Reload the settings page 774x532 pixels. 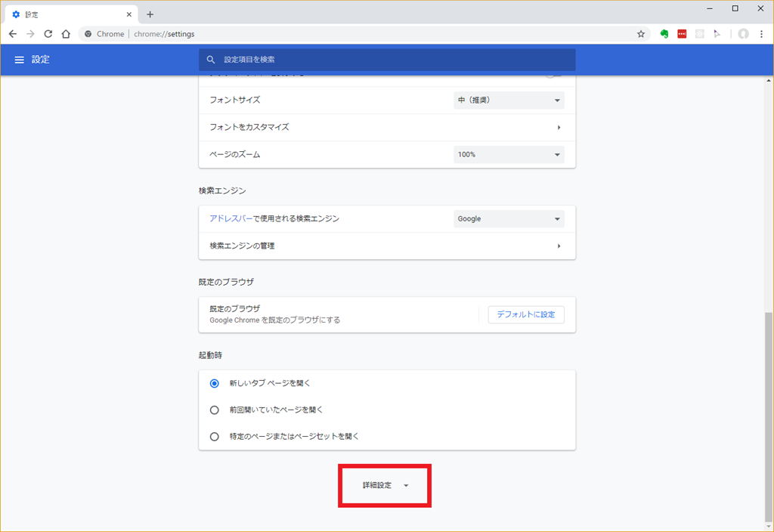tap(48, 34)
